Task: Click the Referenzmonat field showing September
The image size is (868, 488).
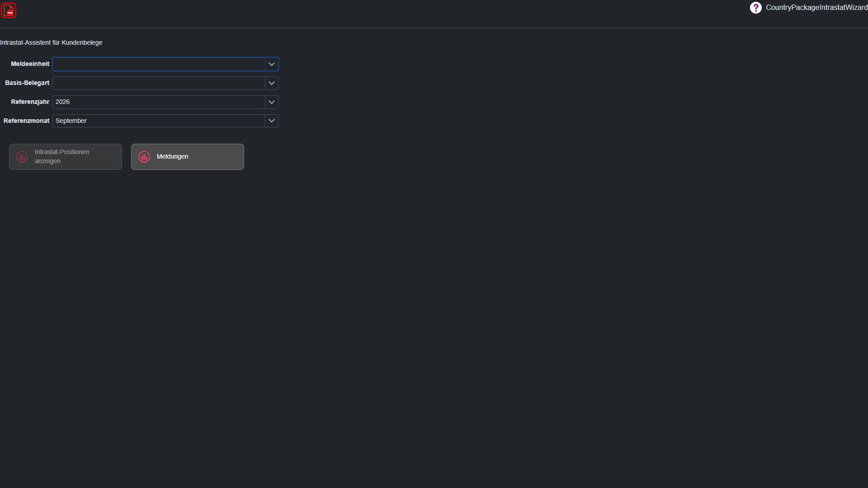Action: (159, 121)
